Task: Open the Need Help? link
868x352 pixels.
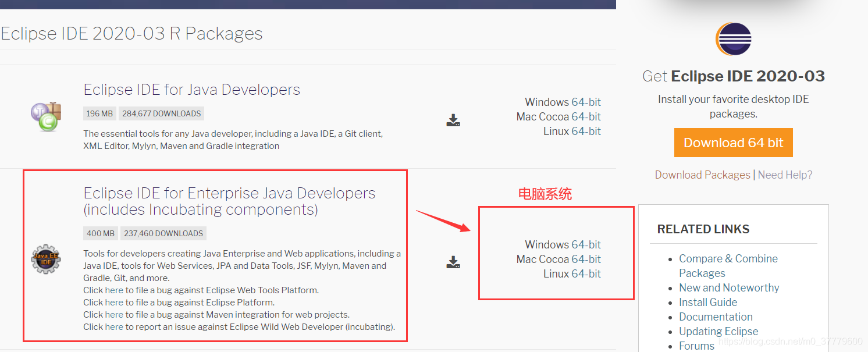Action: click(x=785, y=175)
